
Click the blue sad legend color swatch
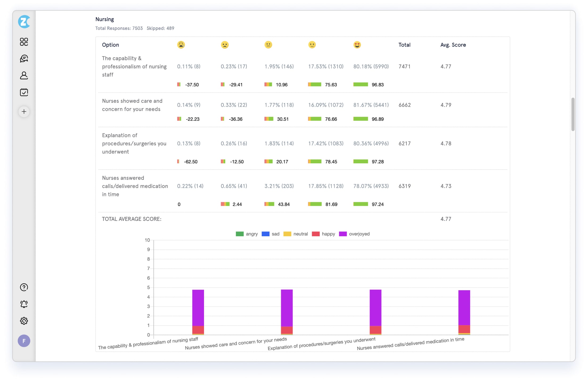(x=266, y=234)
